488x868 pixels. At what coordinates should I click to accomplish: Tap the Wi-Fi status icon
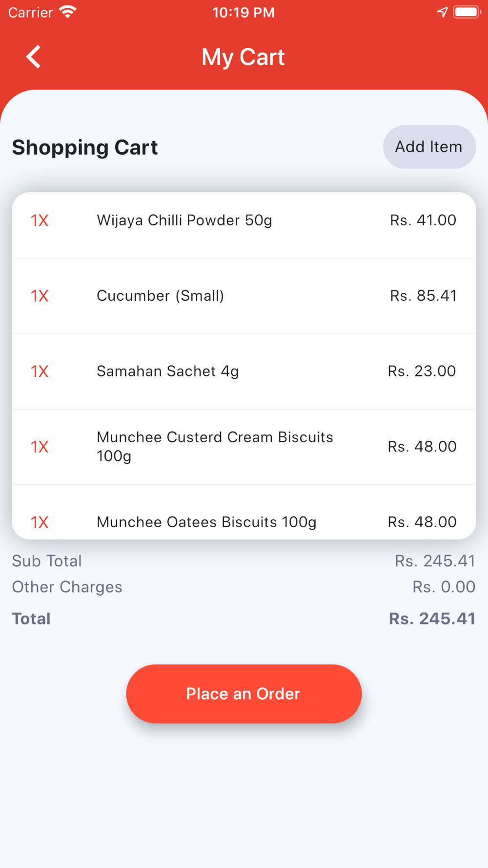coord(68,12)
